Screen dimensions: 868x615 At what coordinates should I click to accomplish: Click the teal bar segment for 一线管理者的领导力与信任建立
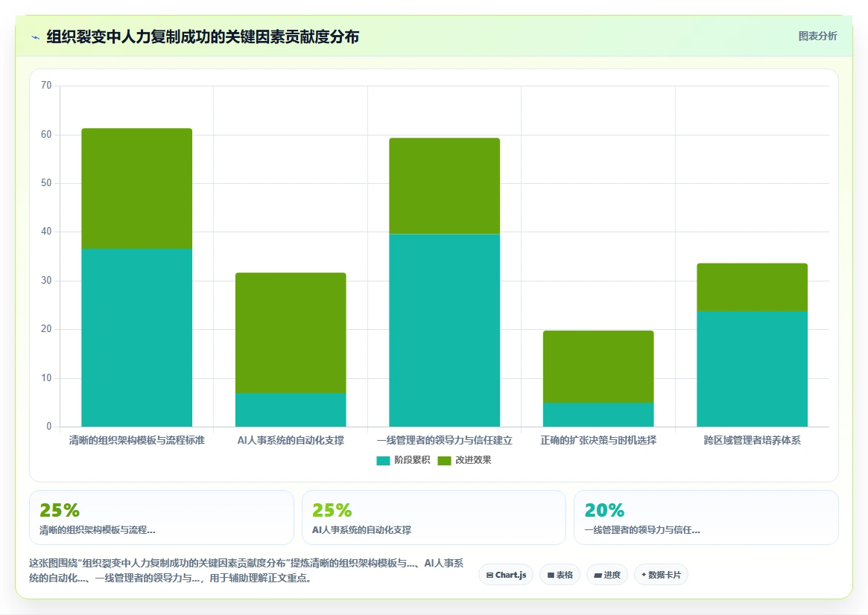(445, 330)
